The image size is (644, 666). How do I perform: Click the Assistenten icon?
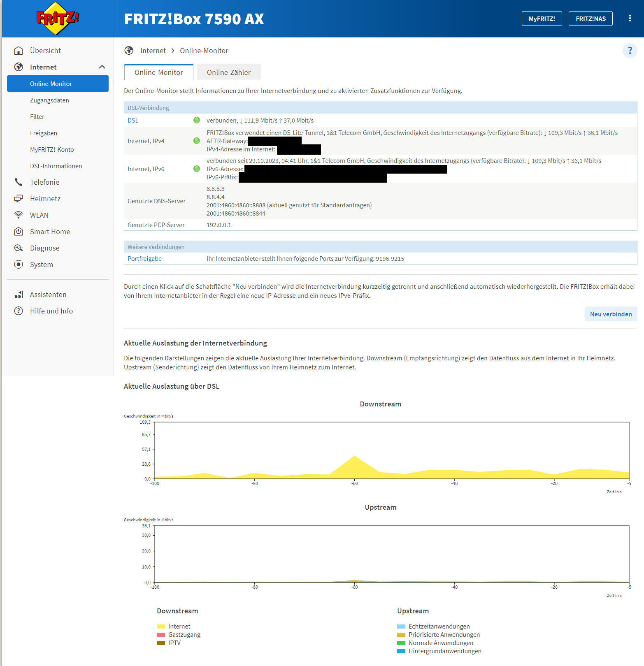(19, 295)
